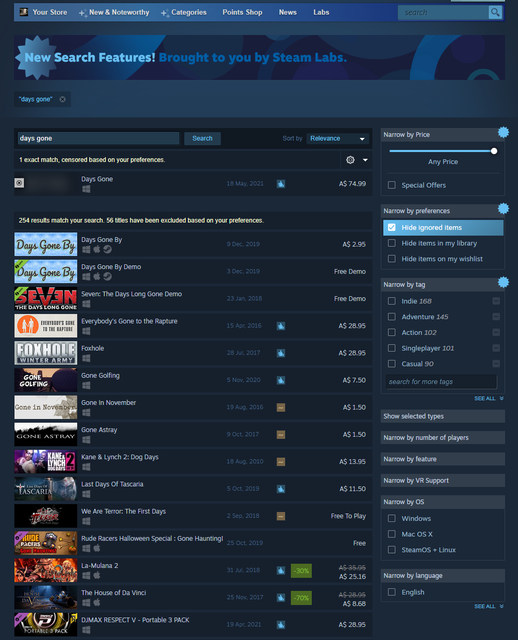Open the Labs tab
Image resolution: width=518 pixels, height=640 pixels.
321,12
